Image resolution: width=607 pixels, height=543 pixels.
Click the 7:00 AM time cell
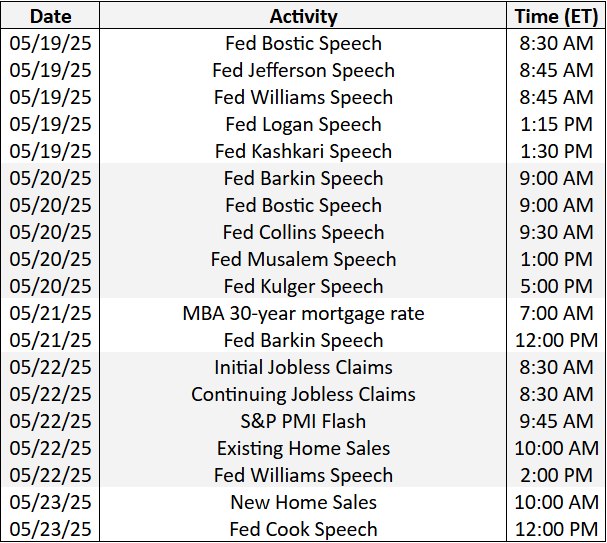point(555,314)
